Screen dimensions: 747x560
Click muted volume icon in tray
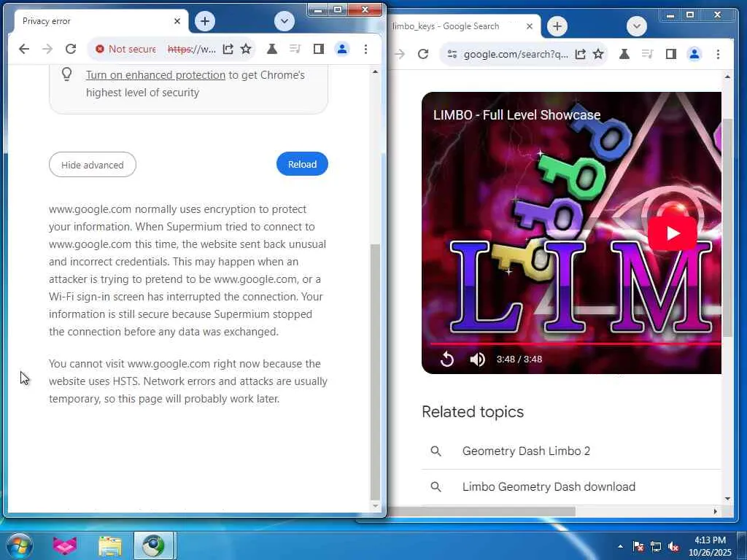tap(673, 546)
